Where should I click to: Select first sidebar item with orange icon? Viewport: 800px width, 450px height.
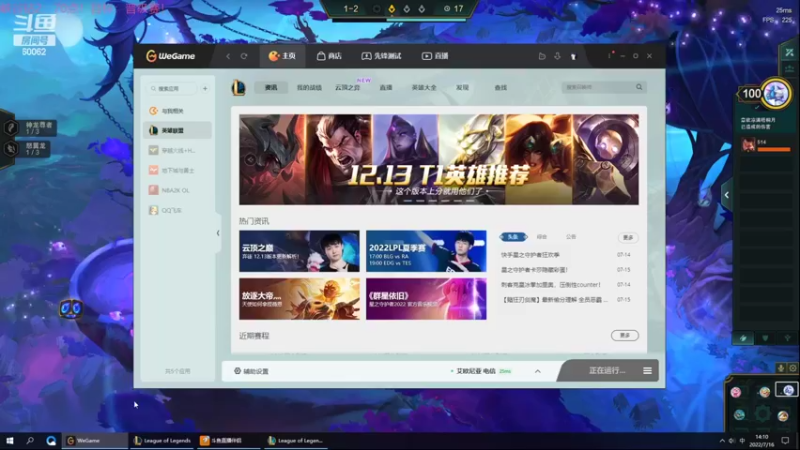(177, 111)
